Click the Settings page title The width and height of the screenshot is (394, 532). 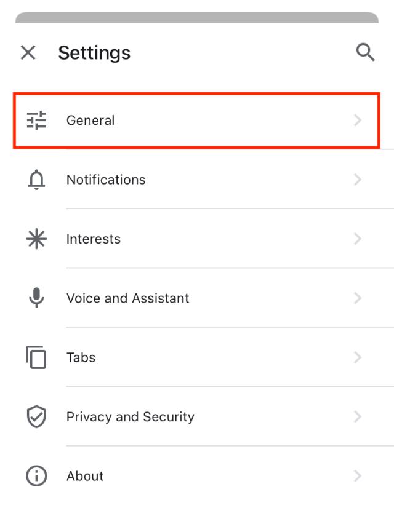[x=94, y=53]
